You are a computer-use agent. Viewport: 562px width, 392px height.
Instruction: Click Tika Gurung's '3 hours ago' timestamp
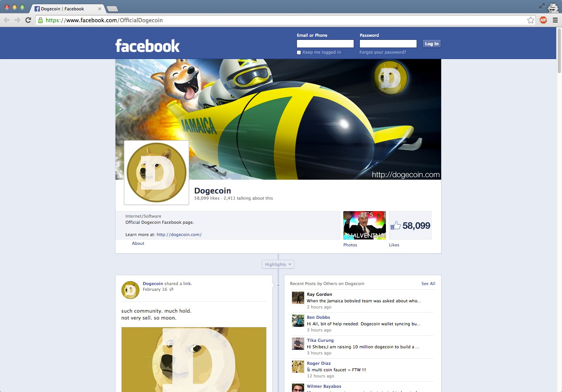[x=319, y=353]
